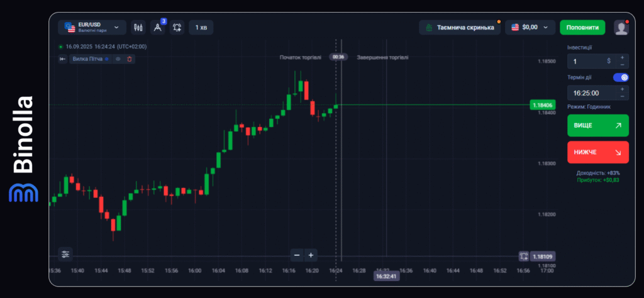Screen dimensions: 644x298
Task: Click the price alert bell icon
Action: 177,28
